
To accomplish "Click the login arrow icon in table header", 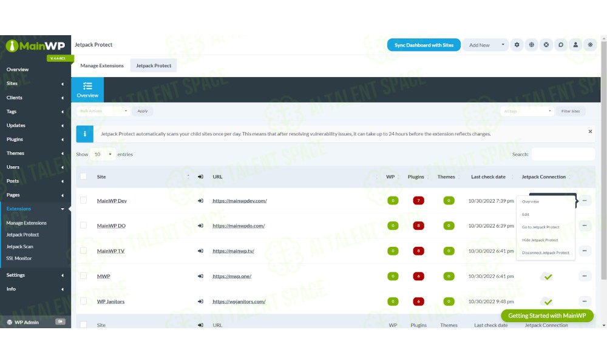I will click(200, 177).
